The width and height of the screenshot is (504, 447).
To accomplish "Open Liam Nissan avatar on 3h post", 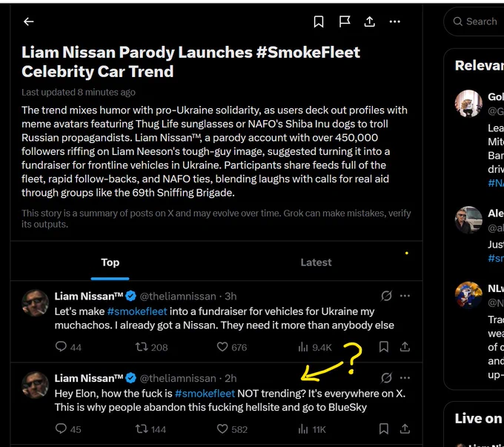I will [x=35, y=302].
